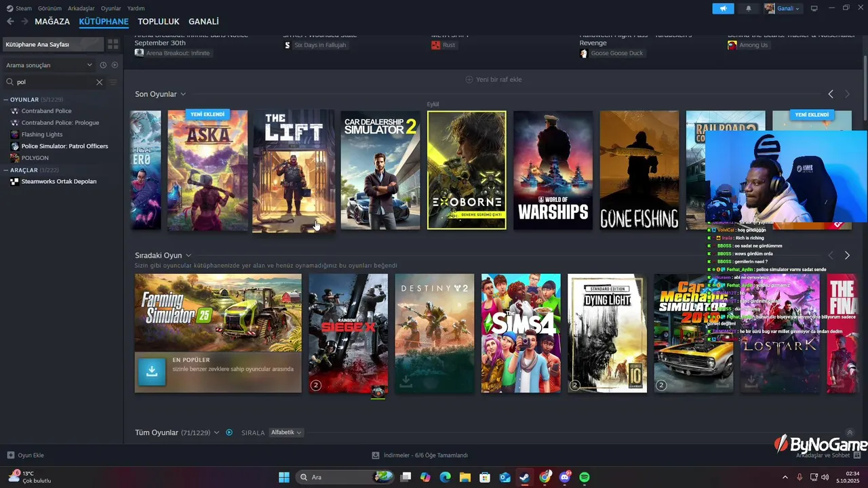
Task: Open the Oyunlar menu
Action: pyautogui.click(x=111, y=8)
